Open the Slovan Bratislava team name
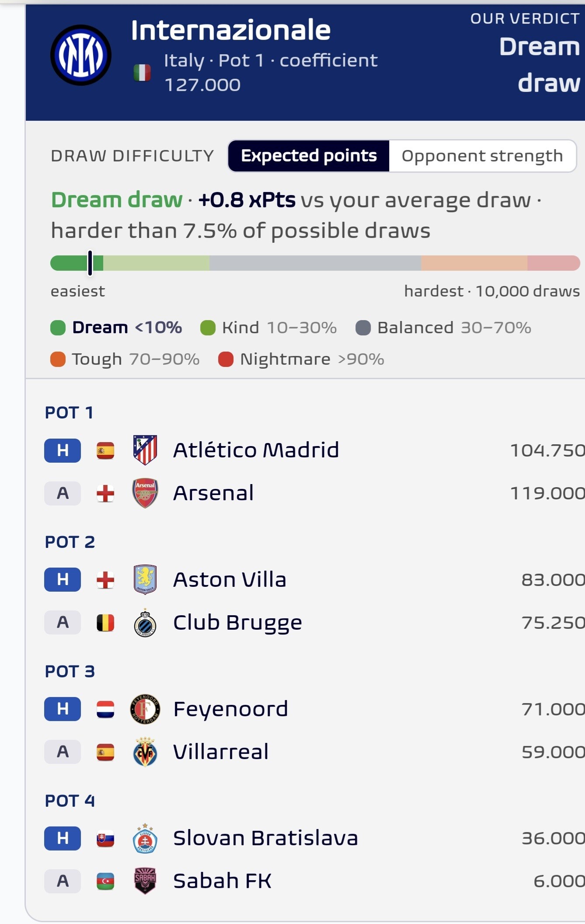The image size is (585, 924). pos(265,838)
